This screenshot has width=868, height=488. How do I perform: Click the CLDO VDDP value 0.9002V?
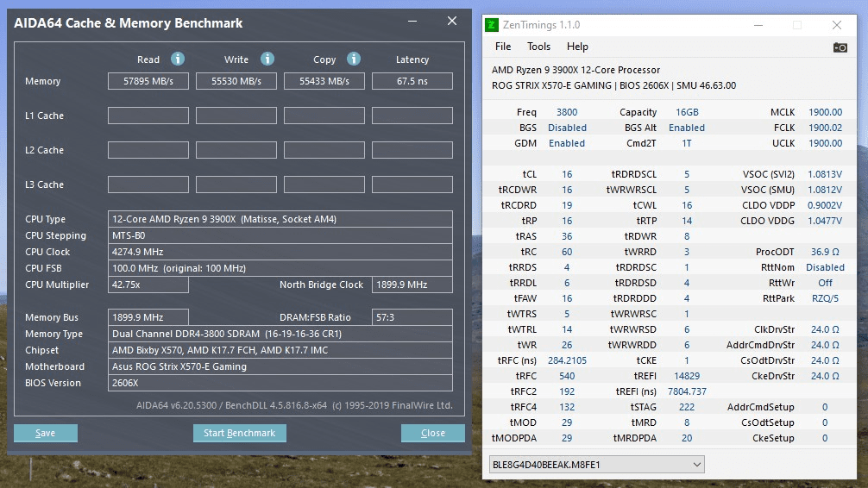pos(825,204)
